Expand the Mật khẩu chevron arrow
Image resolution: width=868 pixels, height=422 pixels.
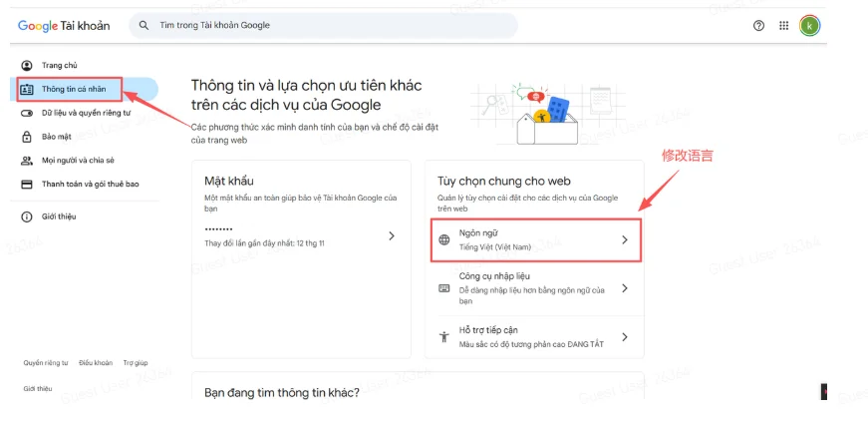coord(392,236)
